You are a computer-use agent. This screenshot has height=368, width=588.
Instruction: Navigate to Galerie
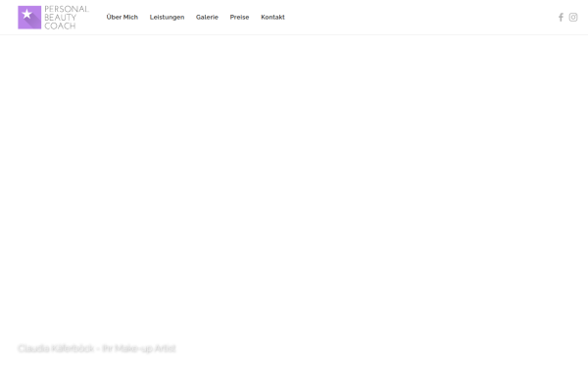click(x=207, y=17)
